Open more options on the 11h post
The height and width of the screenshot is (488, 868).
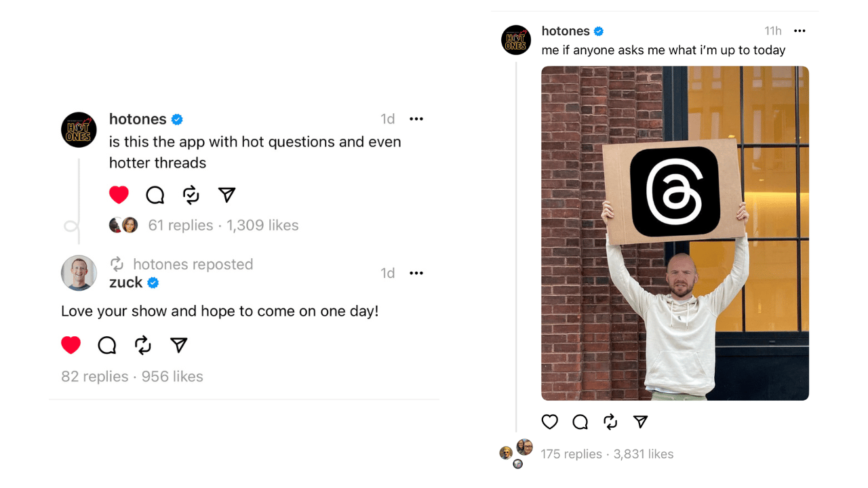[800, 31]
